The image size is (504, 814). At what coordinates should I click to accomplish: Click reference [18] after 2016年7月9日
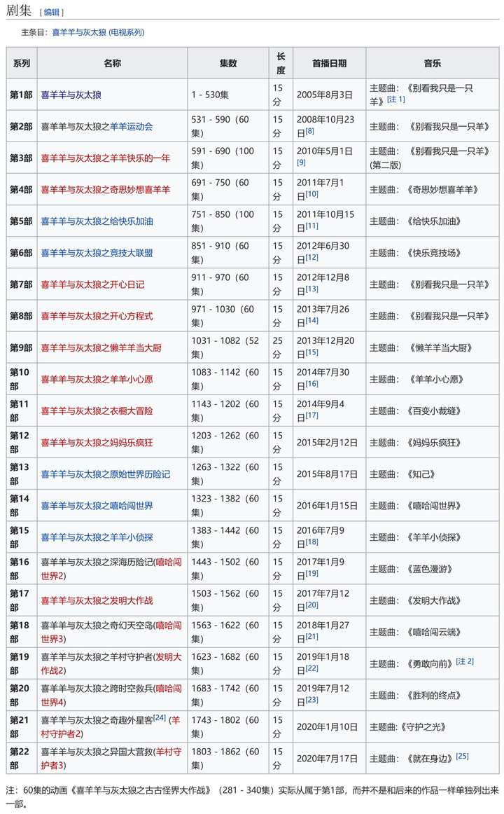[311, 542]
